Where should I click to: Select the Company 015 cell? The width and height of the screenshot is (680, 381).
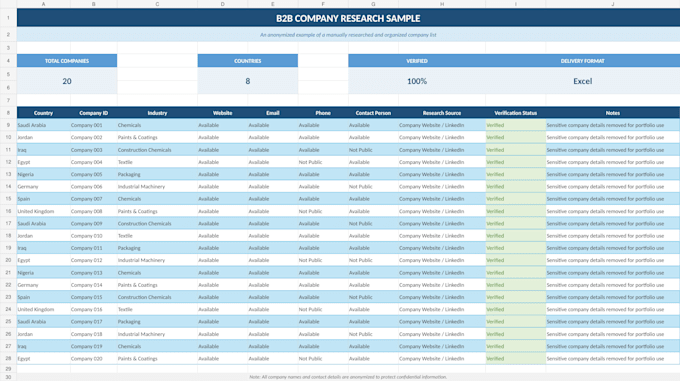click(94, 297)
